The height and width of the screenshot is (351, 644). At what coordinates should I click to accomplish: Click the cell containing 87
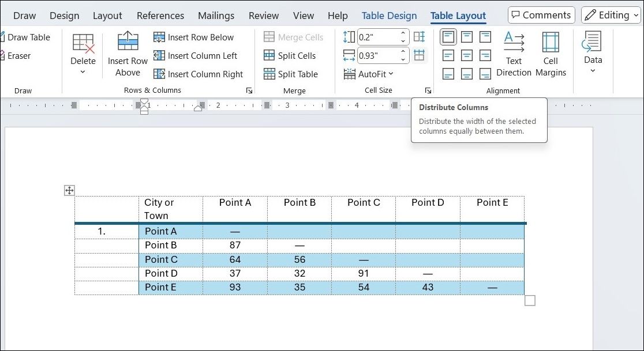click(x=235, y=245)
